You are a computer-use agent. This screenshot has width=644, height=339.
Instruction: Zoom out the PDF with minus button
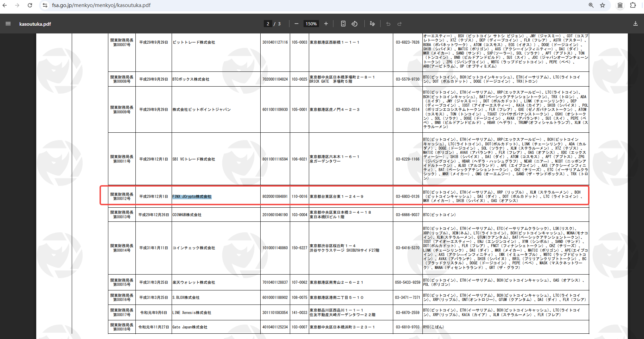[297, 24]
